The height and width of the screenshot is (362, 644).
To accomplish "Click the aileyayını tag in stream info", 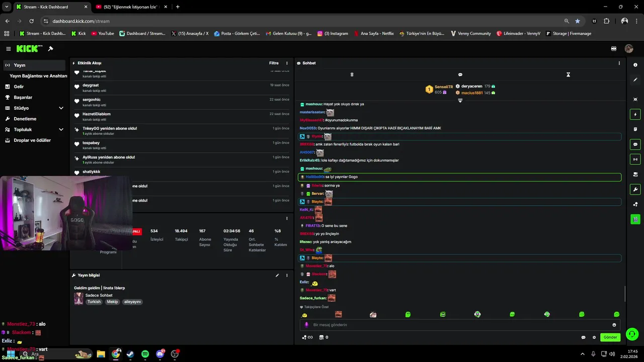I will click(132, 302).
